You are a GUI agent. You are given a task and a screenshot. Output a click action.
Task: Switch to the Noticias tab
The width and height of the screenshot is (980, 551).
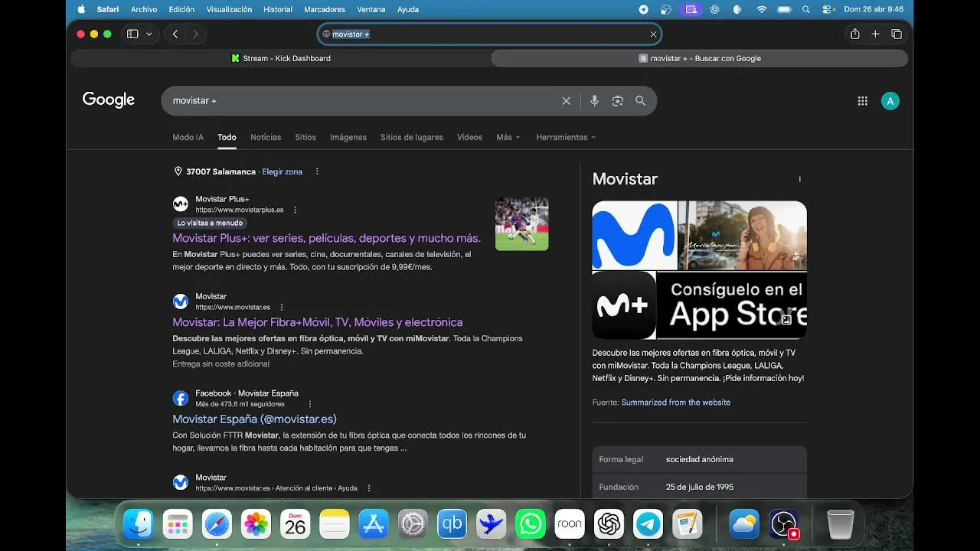(266, 138)
